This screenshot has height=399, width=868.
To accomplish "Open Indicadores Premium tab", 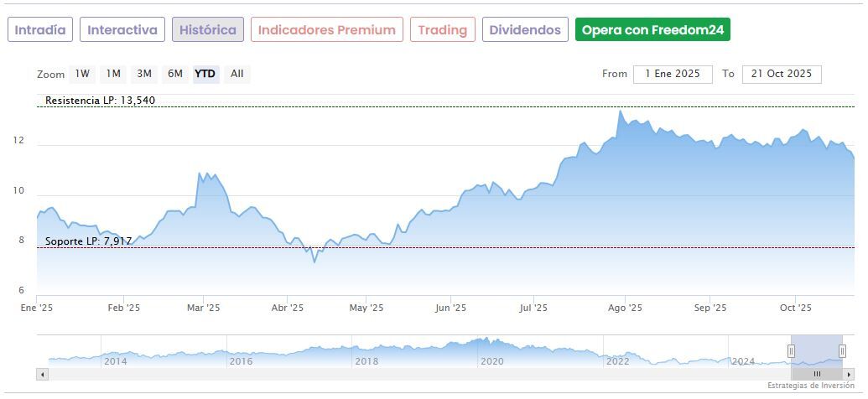I will [x=326, y=30].
